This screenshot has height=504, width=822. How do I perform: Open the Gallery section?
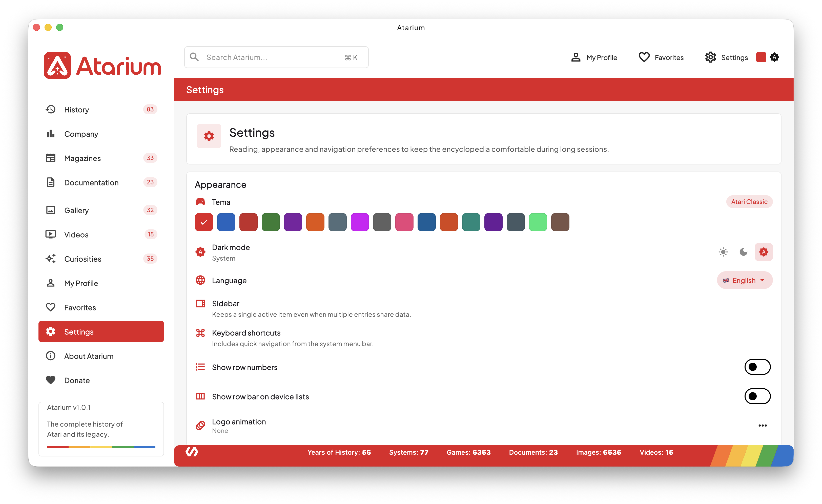[101, 210]
